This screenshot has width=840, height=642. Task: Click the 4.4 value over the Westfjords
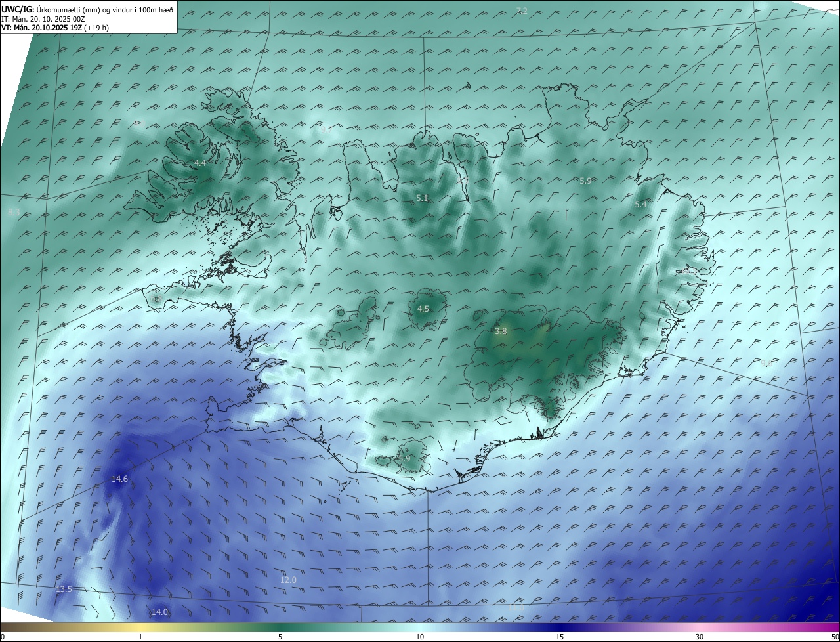pyautogui.click(x=200, y=163)
